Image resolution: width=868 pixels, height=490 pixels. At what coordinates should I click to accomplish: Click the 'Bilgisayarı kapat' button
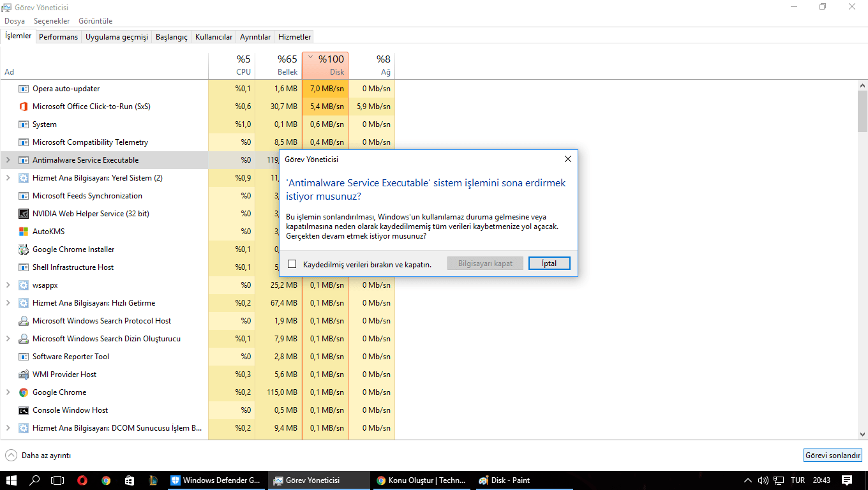485,264
